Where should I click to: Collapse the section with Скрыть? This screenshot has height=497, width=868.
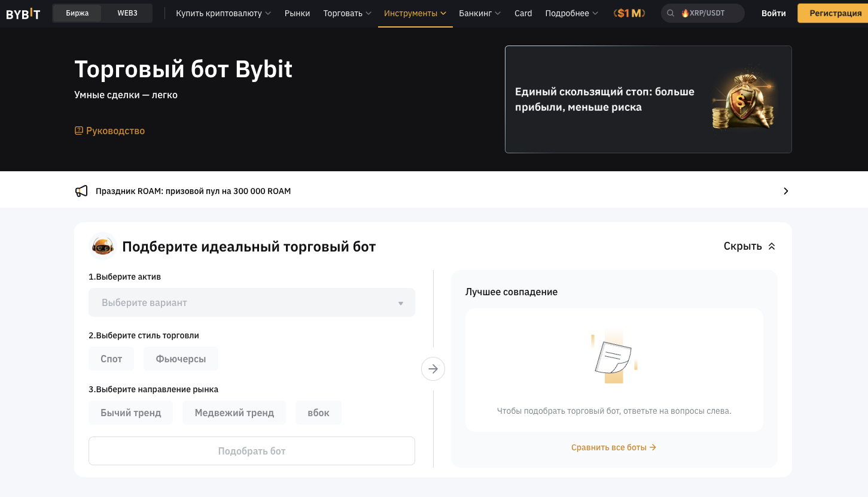coord(749,246)
